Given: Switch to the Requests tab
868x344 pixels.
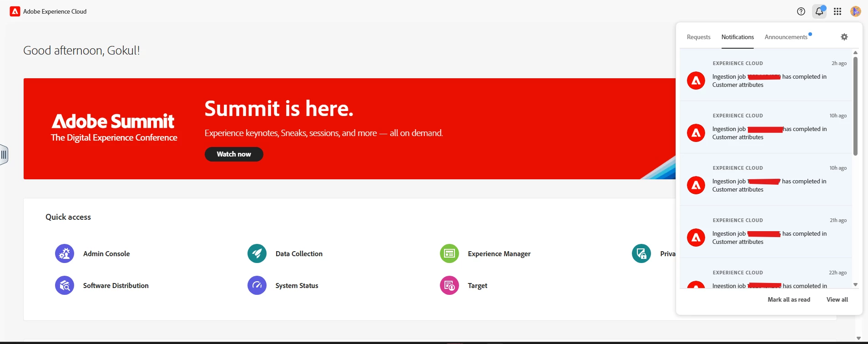Looking at the screenshot, I should coord(698,37).
